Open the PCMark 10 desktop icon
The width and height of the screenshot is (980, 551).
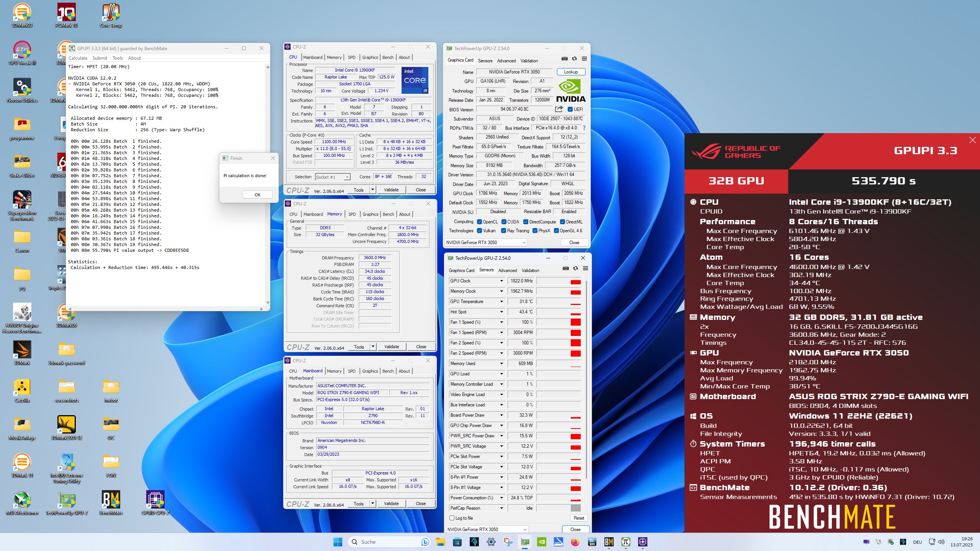coord(66,15)
